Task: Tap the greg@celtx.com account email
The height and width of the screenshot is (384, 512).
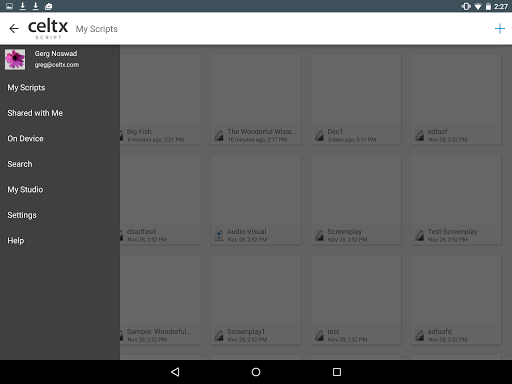Action: click(57, 65)
